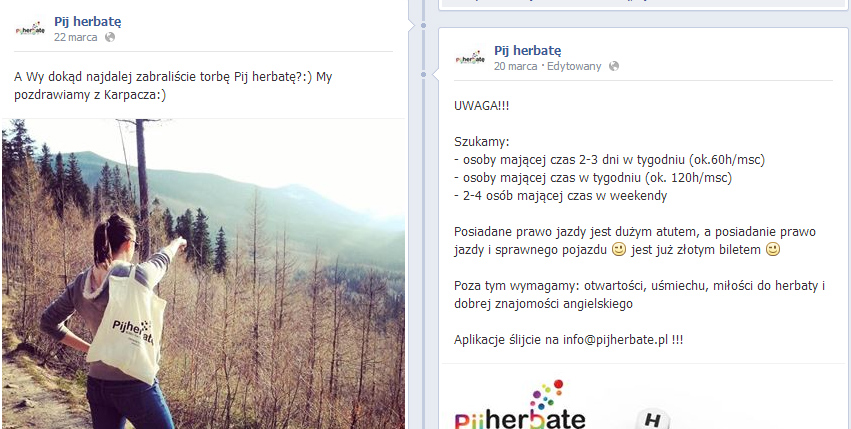Image resolution: width=851 pixels, height=429 pixels.
Task: View edit history via Edytowany
Action: point(574,66)
